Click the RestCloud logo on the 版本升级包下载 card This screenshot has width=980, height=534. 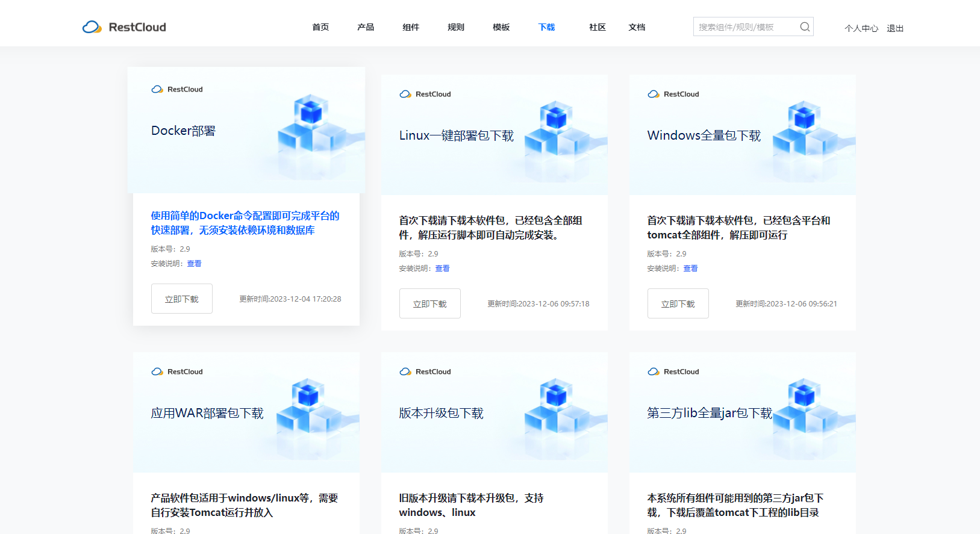425,371
